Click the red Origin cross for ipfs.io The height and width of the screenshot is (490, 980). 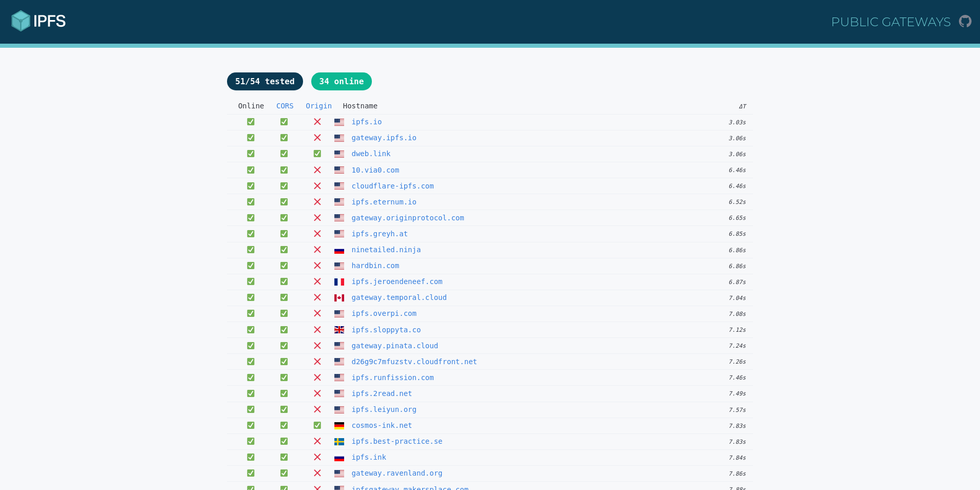pos(317,122)
